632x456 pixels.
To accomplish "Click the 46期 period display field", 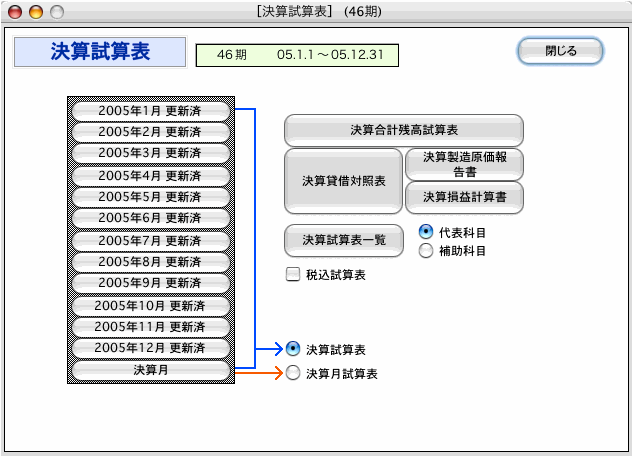I will point(297,53).
